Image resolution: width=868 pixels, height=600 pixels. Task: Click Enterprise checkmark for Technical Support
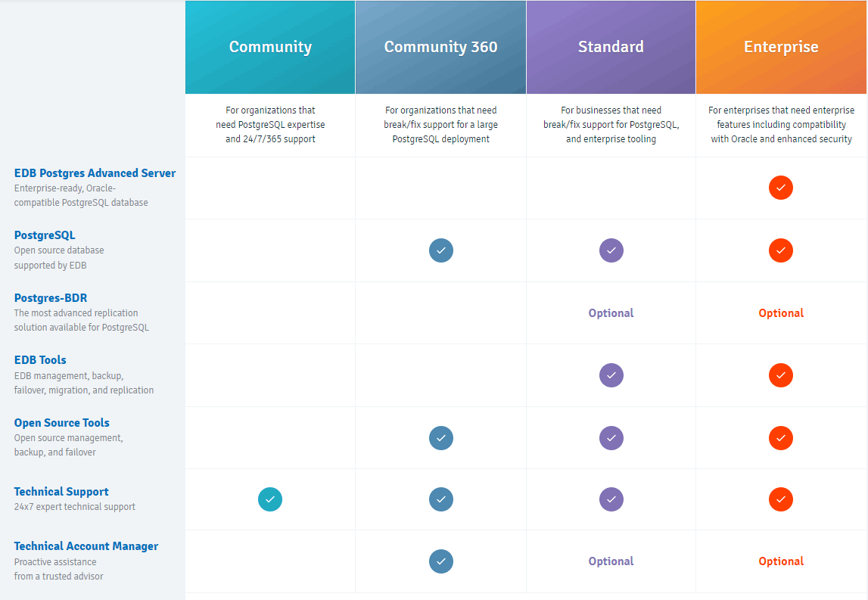pos(780,499)
